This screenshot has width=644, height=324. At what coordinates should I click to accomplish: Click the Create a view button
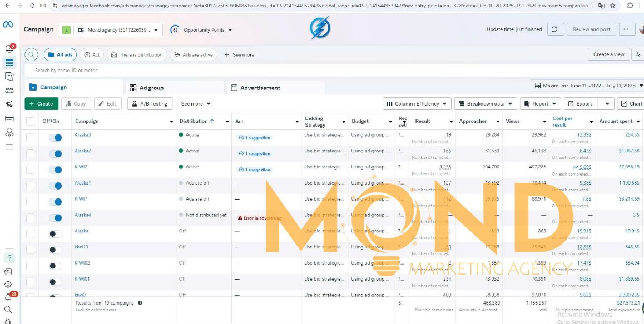click(608, 54)
